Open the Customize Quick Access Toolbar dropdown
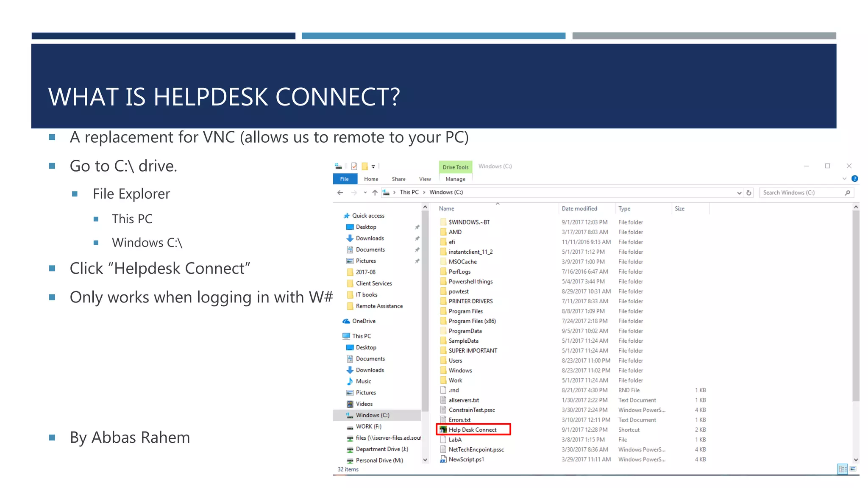868x488 pixels. 373,166
